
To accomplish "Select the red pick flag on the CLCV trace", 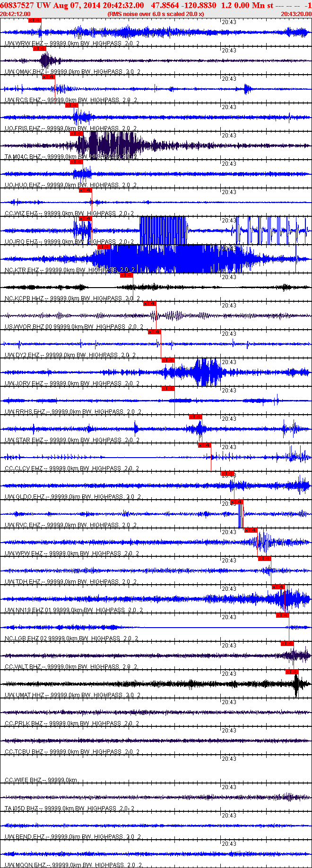I will pos(205,445).
